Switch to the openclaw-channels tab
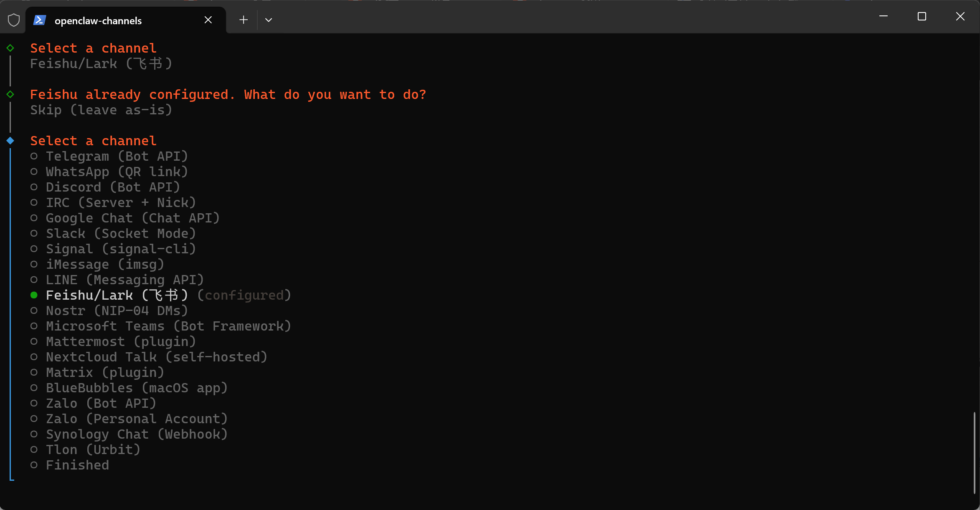Image resolution: width=980 pixels, height=510 pixels. pyautogui.click(x=126, y=20)
